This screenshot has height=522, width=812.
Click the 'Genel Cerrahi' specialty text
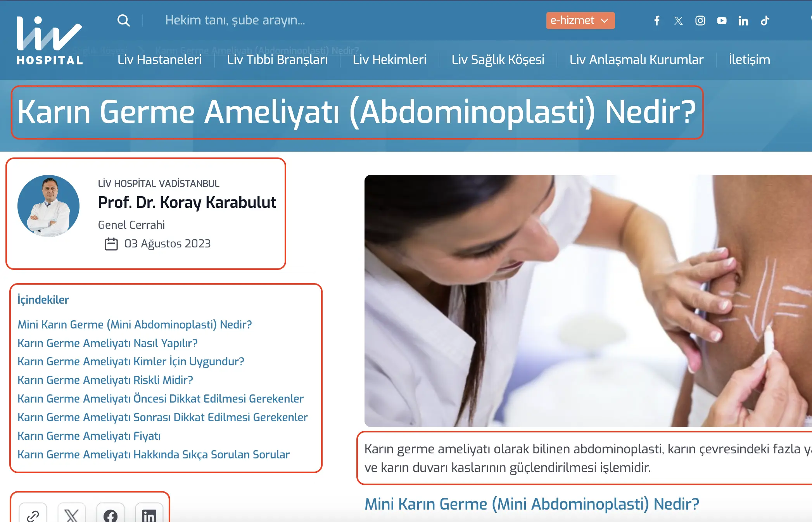point(131,225)
